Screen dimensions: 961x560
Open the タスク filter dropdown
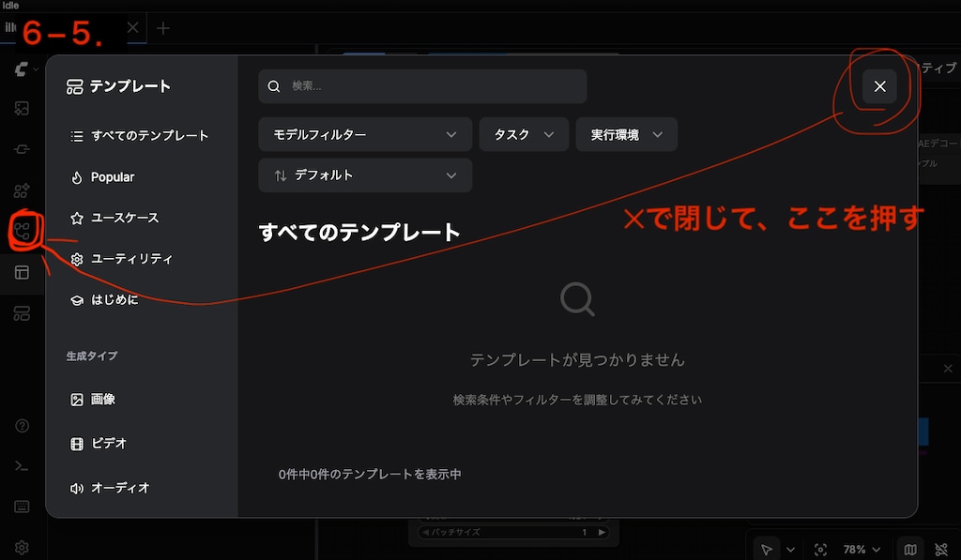coord(524,134)
